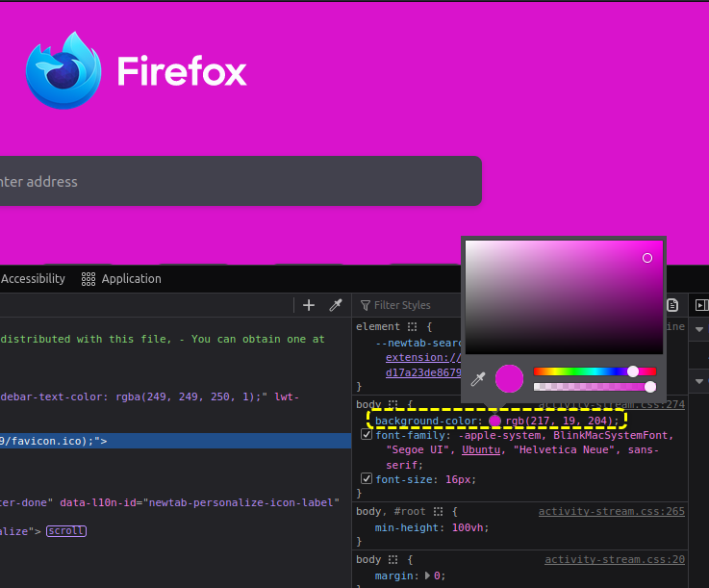Click the Firefox logo icon
Viewport: 709px width, 588px height.
[63, 70]
